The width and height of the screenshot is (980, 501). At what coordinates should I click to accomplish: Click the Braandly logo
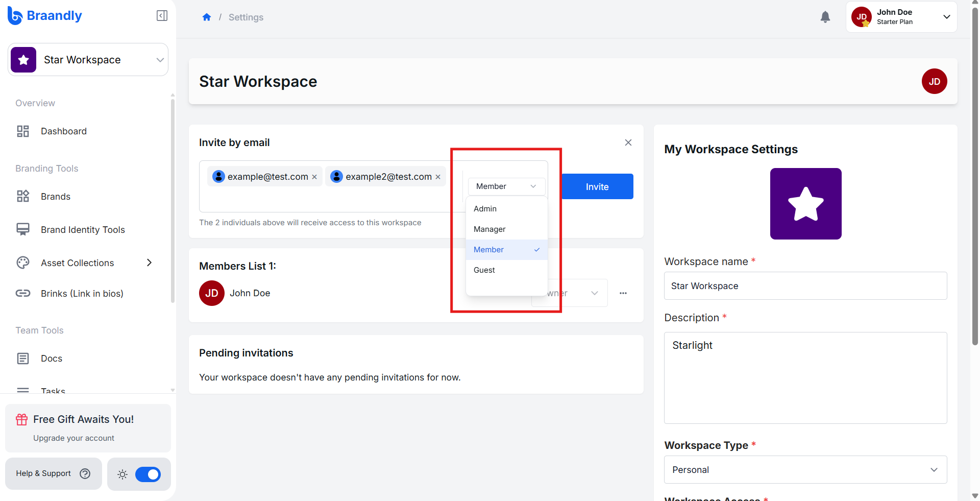[x=45, y=16]
